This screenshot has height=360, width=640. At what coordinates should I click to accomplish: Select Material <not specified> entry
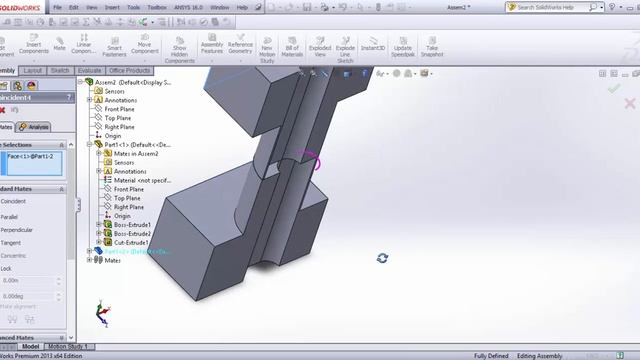[142, 180]
